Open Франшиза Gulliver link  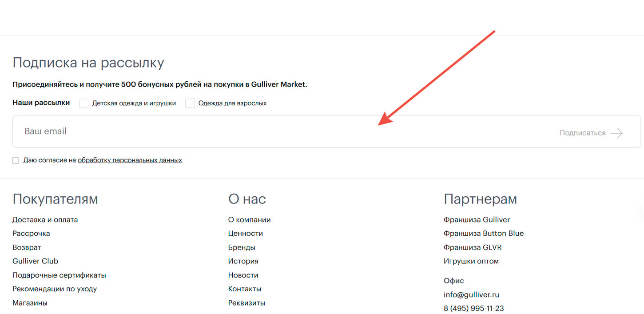click(x=477, y=220)
